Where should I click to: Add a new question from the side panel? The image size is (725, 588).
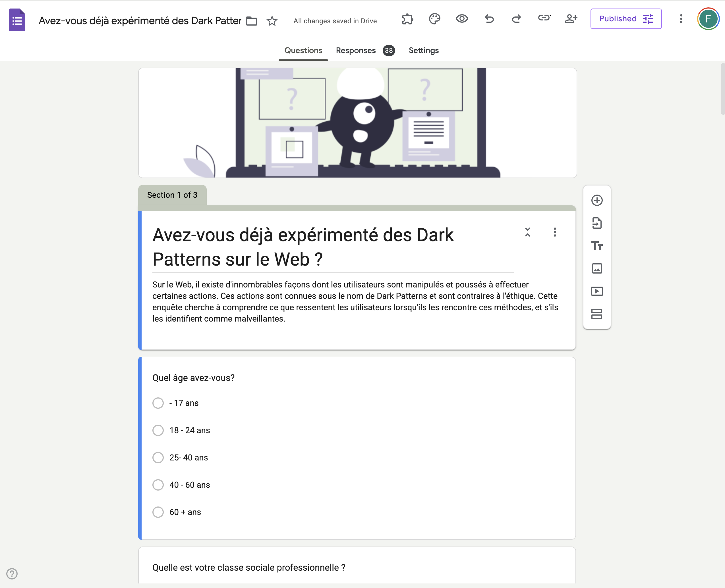point(597,200)
